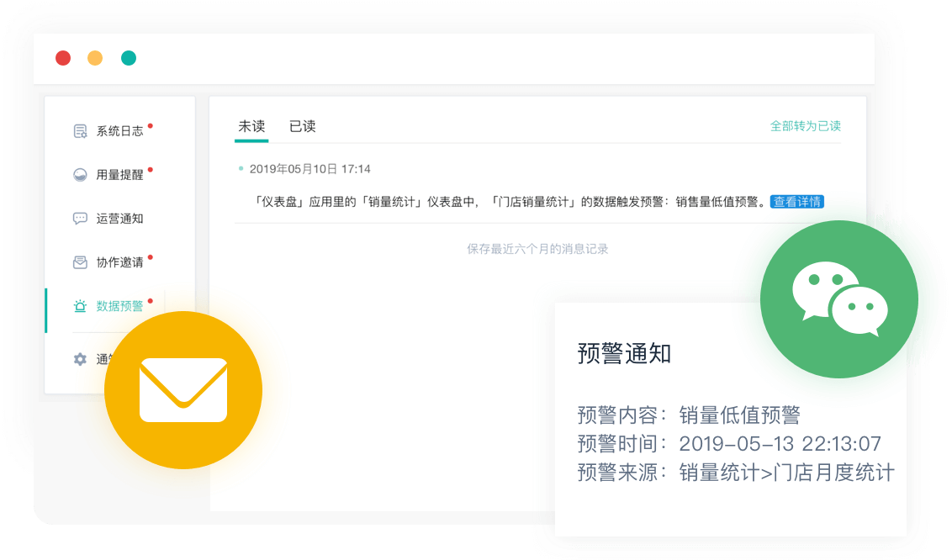Select the 数据预警 alarm icon
The image size is (952, 560).
tap(81, 306)
